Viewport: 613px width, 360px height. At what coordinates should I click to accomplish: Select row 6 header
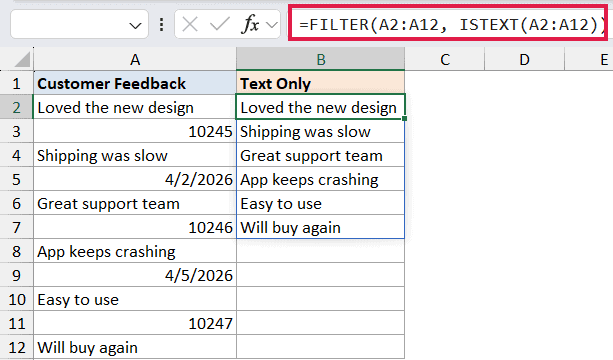click(16, 203)
